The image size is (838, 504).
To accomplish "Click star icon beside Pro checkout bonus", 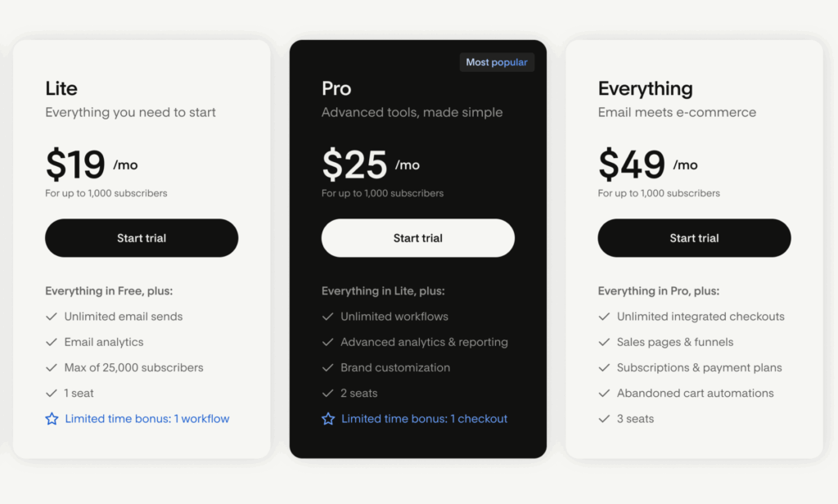I will coord(328,419).
